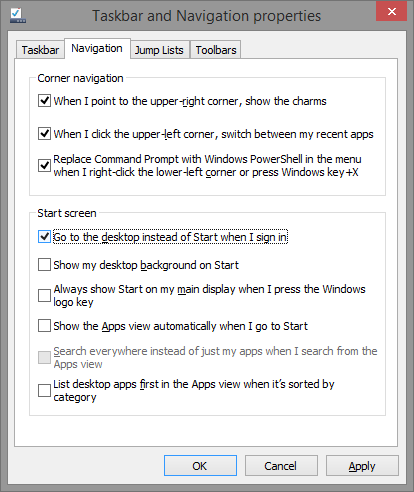
Task: Open the Jump Lists tab
Action: [159, 50]
